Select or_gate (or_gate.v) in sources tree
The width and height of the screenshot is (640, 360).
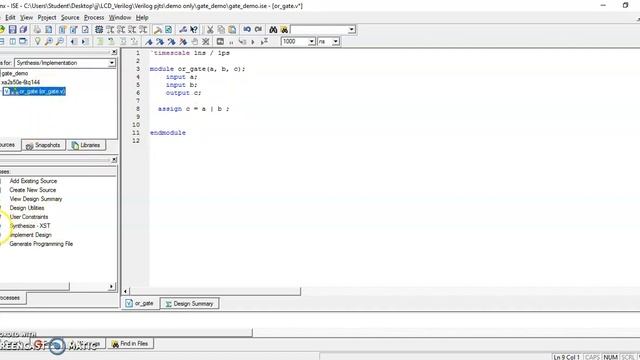(35, 91)
